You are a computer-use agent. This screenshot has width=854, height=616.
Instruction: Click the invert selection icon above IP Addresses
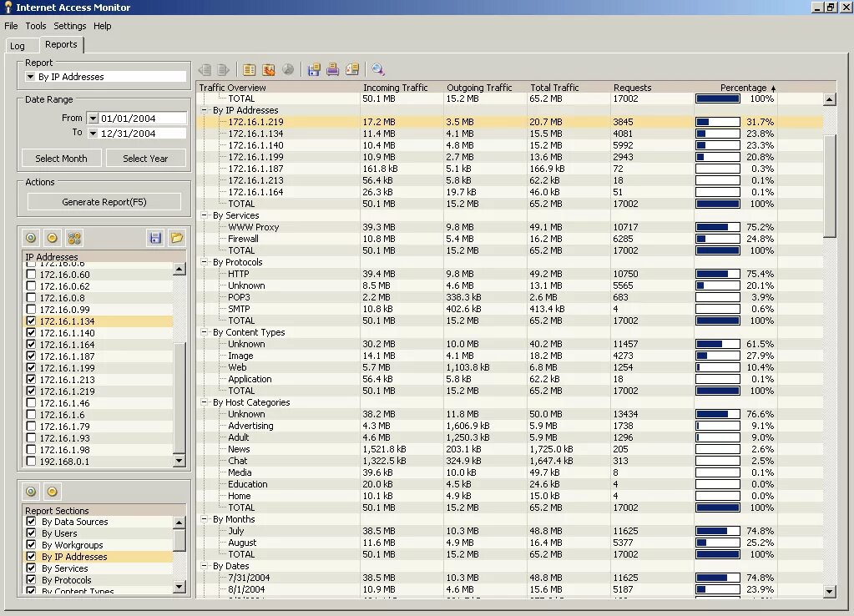74,238
